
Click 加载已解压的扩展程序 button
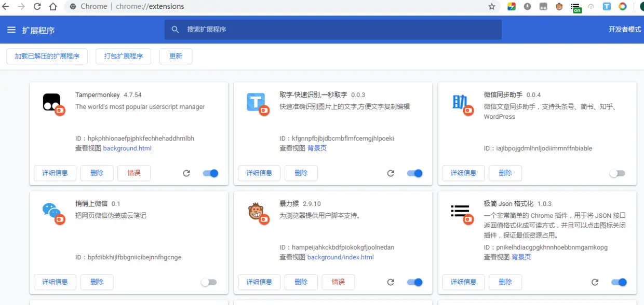[x=47, y=57]
